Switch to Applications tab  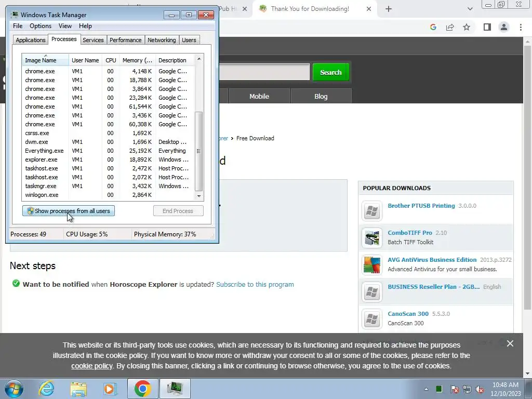[x=31, y=39]
